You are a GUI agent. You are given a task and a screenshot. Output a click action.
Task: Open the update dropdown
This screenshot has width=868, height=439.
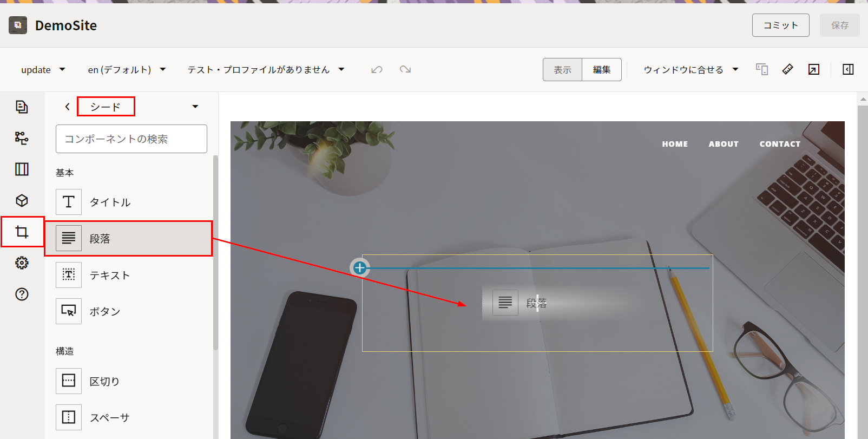pyautogui.click(x=43, y=69)
